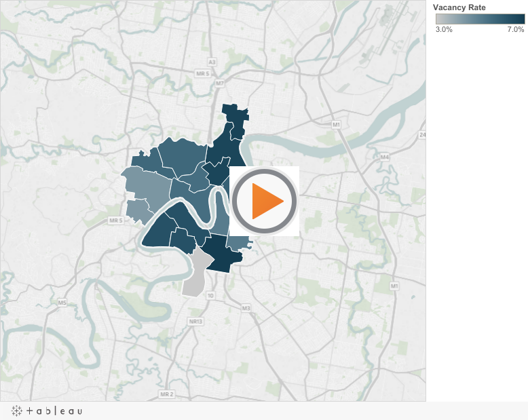Viewport: 528px width, 420px height.
Task: Click the A3 road shield on map
Action: tap(212, 62)
